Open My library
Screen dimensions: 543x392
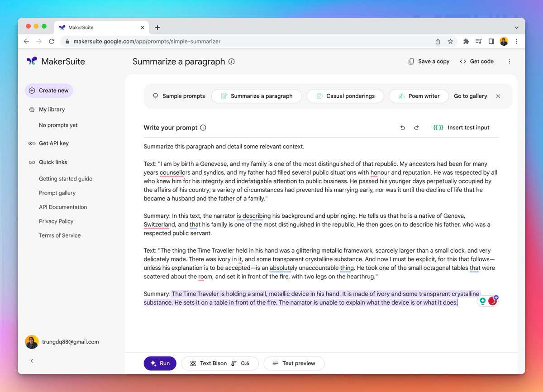click(47, 110)
